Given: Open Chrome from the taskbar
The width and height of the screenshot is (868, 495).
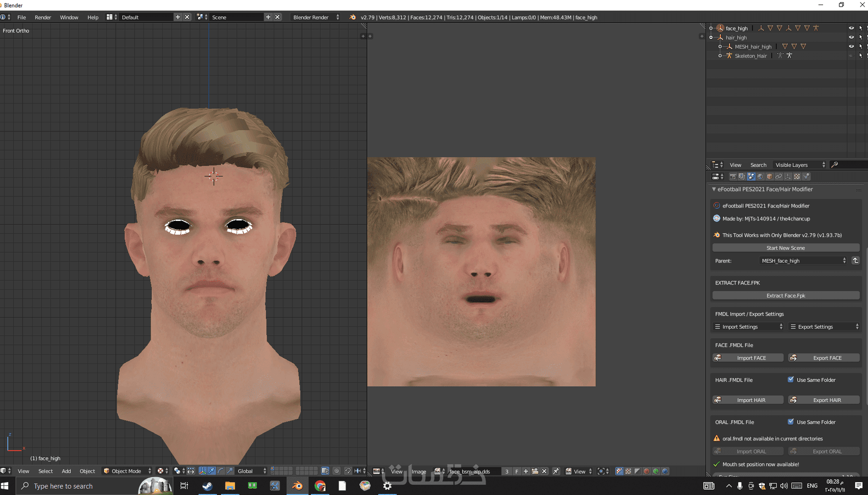Looking at the screenshot, I should pyautogui.click(x=320, y=486).
